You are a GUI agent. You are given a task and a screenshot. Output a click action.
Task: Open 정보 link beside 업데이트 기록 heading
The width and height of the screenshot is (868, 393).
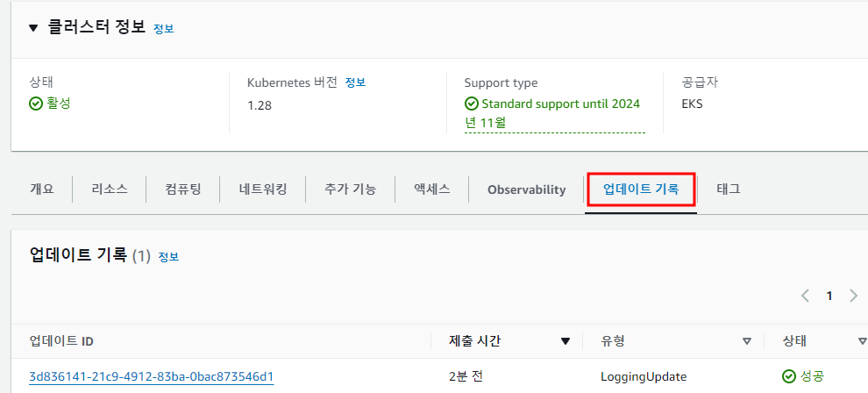point(169,257)
